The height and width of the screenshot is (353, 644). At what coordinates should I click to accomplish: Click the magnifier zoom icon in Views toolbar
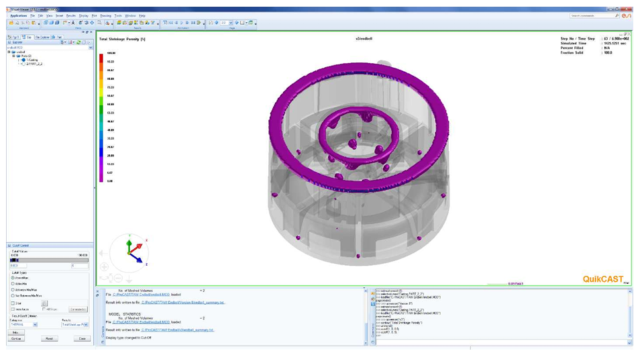coord(99,23)
